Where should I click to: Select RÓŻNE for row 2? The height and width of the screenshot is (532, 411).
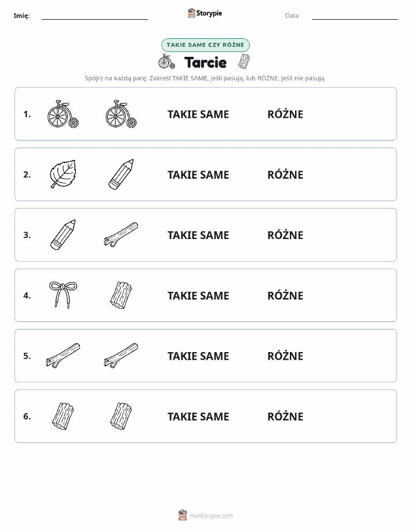(x=285, y=175)
